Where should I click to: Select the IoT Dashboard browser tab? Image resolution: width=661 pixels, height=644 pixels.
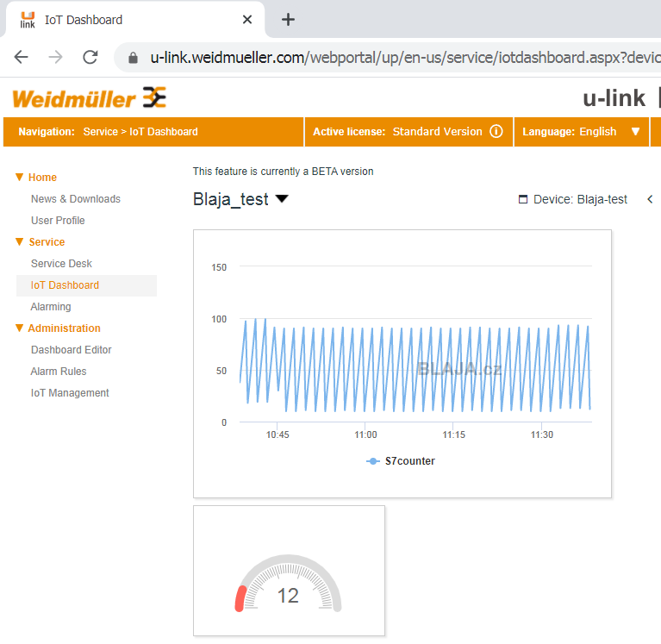(x=134, y=20)
